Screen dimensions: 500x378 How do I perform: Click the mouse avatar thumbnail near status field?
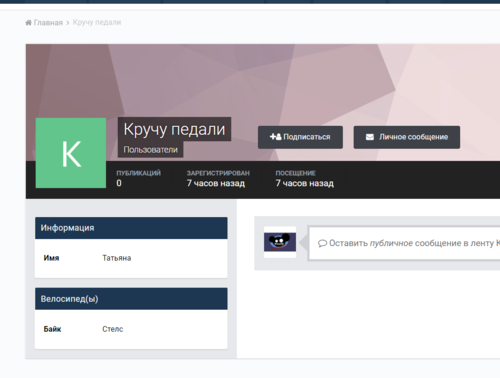pyautogui.click(x=280, y=242)
